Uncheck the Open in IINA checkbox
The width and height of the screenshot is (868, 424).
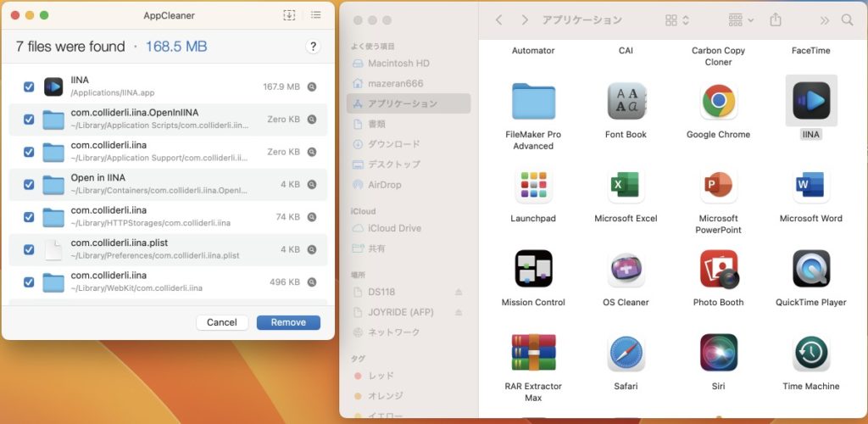(x=29, y=184)
